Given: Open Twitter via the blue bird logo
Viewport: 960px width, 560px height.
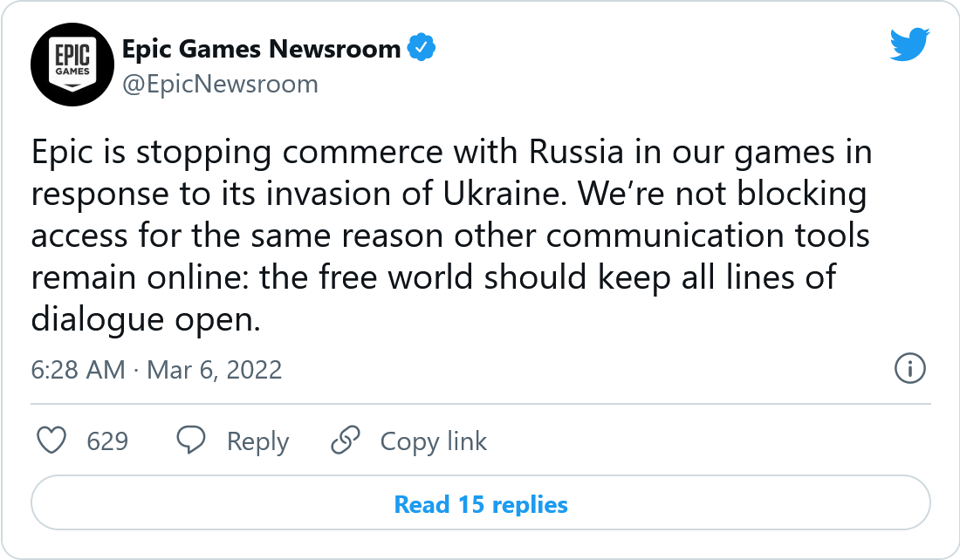Looking at the screenshot, I should (x=910, y=44).
